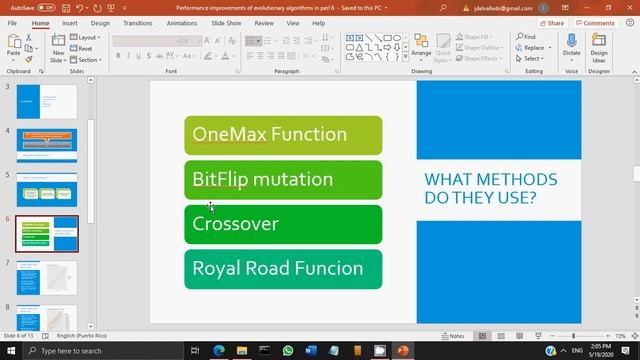Viewport: 640px width, 360px height.
Task: Click the zoom slider handle
Action: point(573,336)
